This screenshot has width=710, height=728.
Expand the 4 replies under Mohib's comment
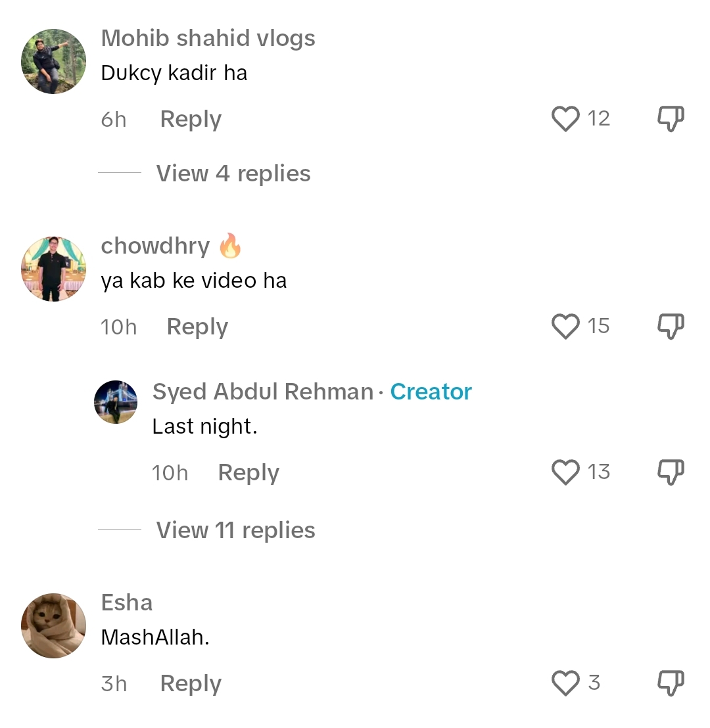[x=233, y=173]
